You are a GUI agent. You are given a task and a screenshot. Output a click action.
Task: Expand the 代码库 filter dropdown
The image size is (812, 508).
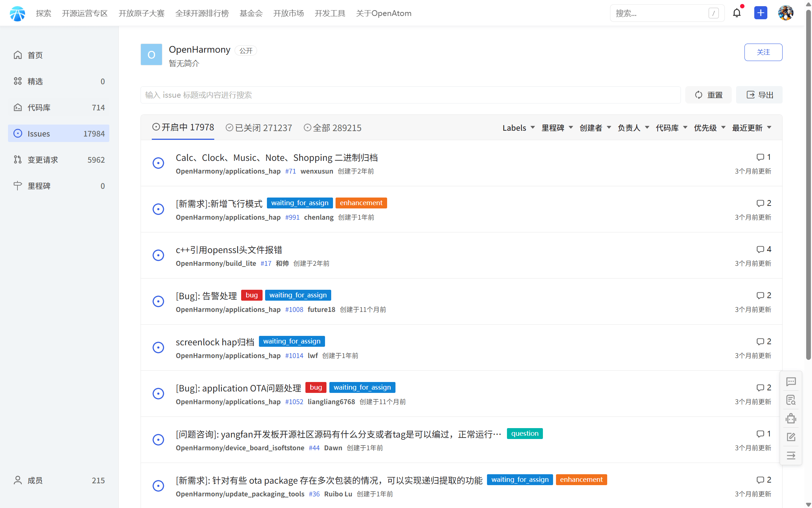[671, 128]
